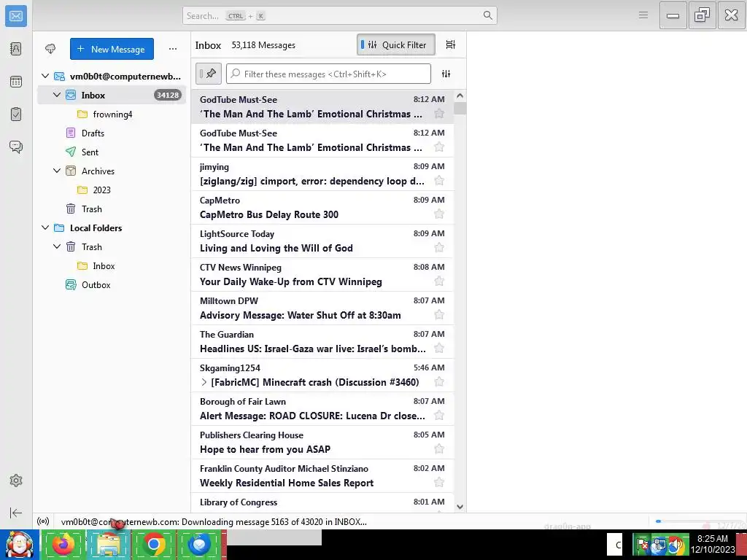Open message list display options
Viewport: 747px width, 560px height.
click(x=450, y=44)
